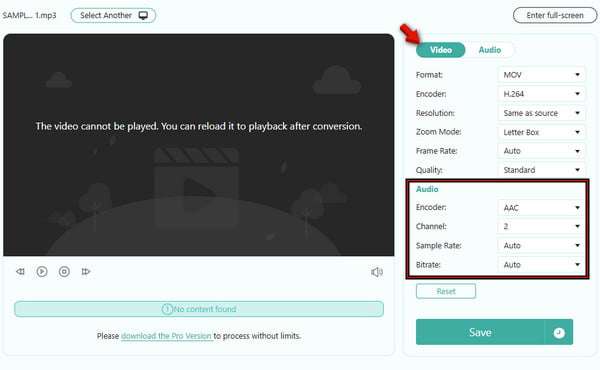Click the file name SAMPL... 1.mp3

[29, 15]
